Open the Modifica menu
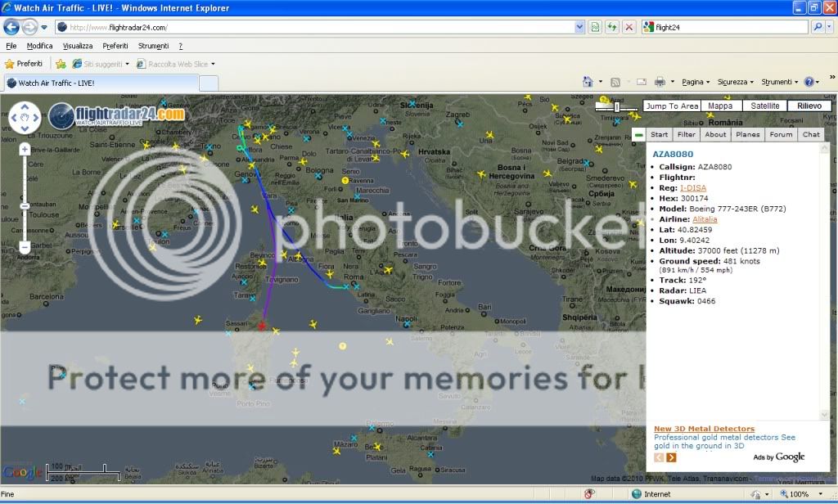Image resolution: width=838 pixels, height=504 pixels. tap(39, 46)
